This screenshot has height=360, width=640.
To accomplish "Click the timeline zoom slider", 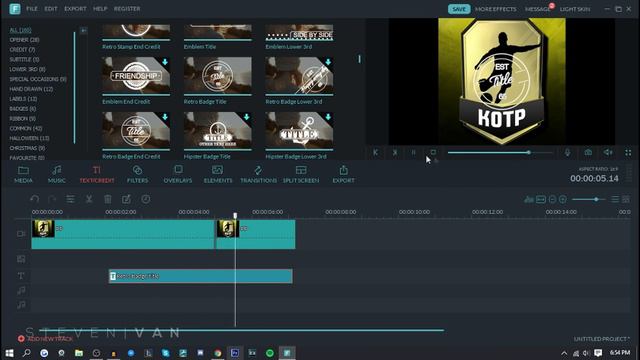I will [588, 199].
